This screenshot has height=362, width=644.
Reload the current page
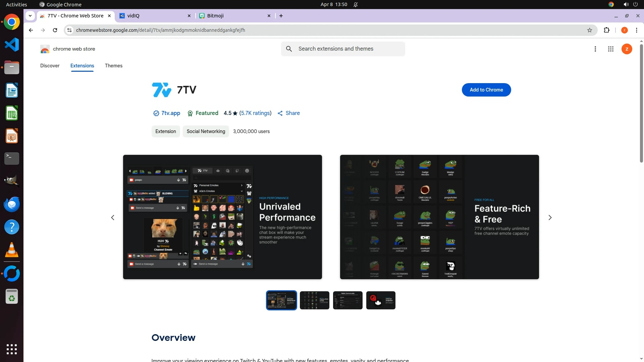[x=55, y=30]
